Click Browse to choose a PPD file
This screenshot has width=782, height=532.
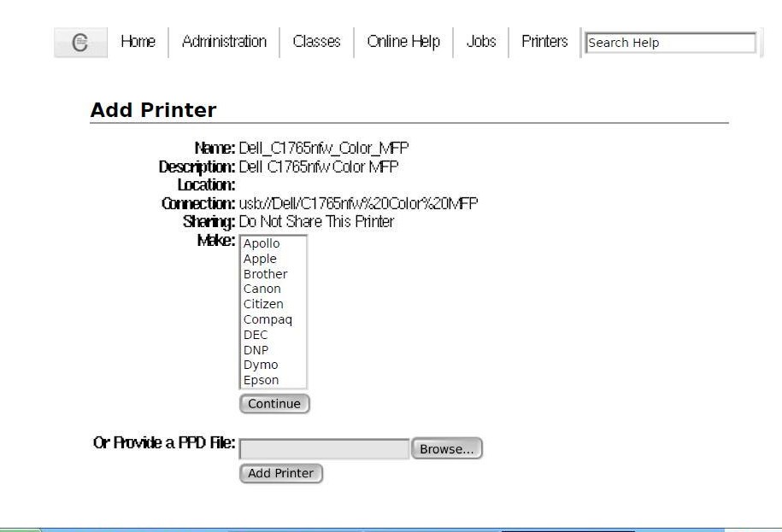tap(447, 449)
